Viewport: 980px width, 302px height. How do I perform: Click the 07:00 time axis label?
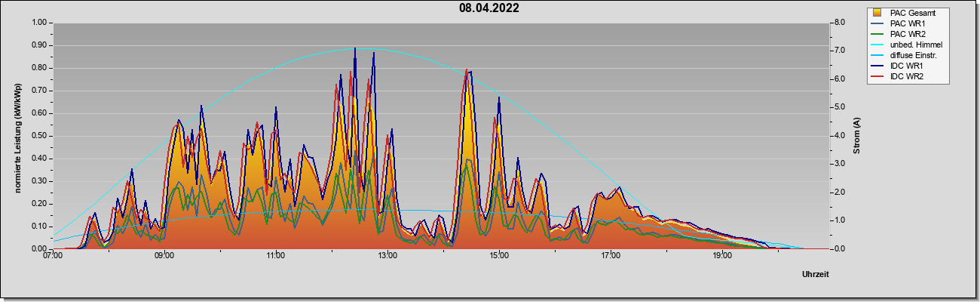click(53, 256)
